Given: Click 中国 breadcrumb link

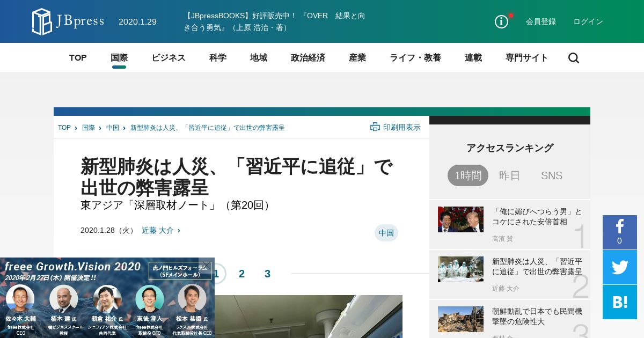Looking at the screenshot, I should (113, 128).
